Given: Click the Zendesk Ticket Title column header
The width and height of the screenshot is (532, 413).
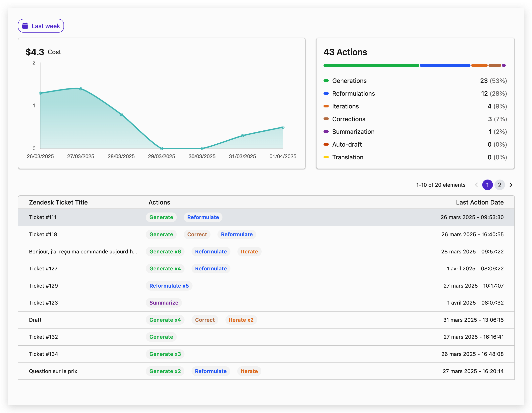Looking at the screenshot, I should pyautogui.click(x=58, y=202).
